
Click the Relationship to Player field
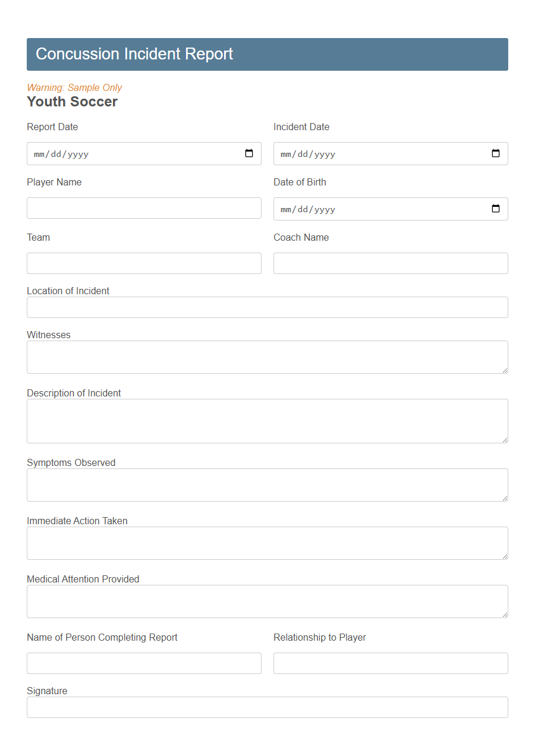tap(391, 663)
